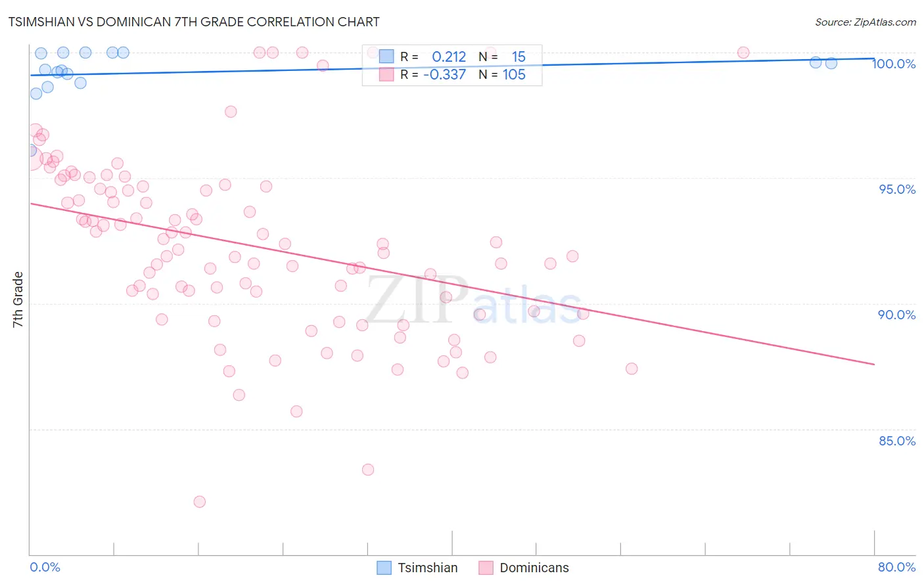
Task: Select the Tsimshian legend label
Action: 428,568
